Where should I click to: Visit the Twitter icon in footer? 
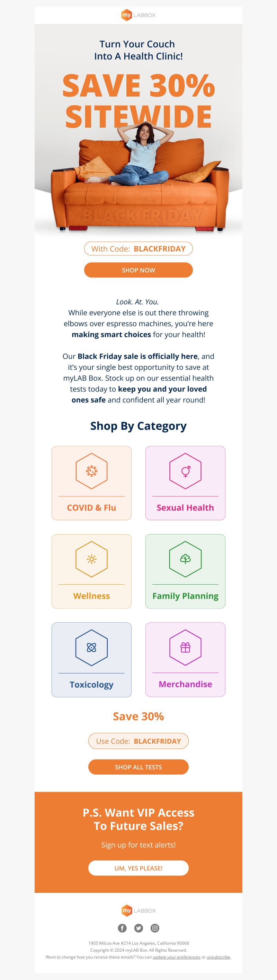coord(139,928)
